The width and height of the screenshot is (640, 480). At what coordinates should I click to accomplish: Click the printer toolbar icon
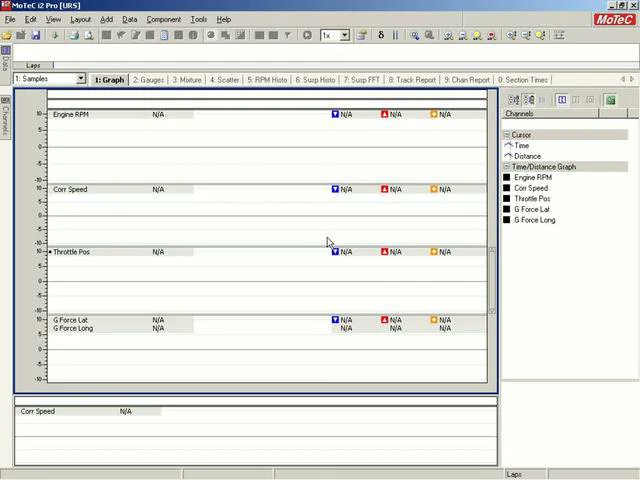[x=74, y=36]
